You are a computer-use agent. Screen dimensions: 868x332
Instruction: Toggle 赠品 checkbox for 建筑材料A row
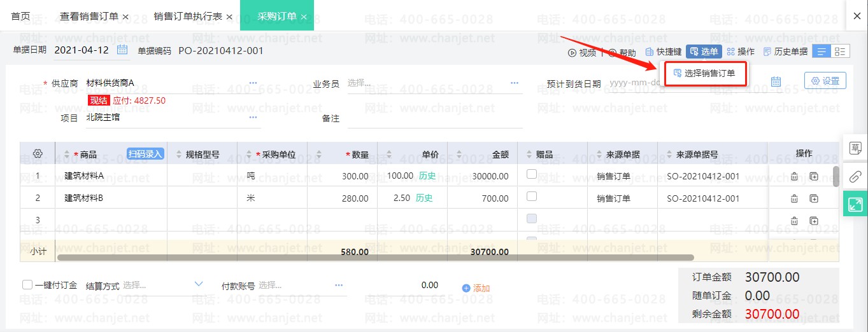coord(531,174)
